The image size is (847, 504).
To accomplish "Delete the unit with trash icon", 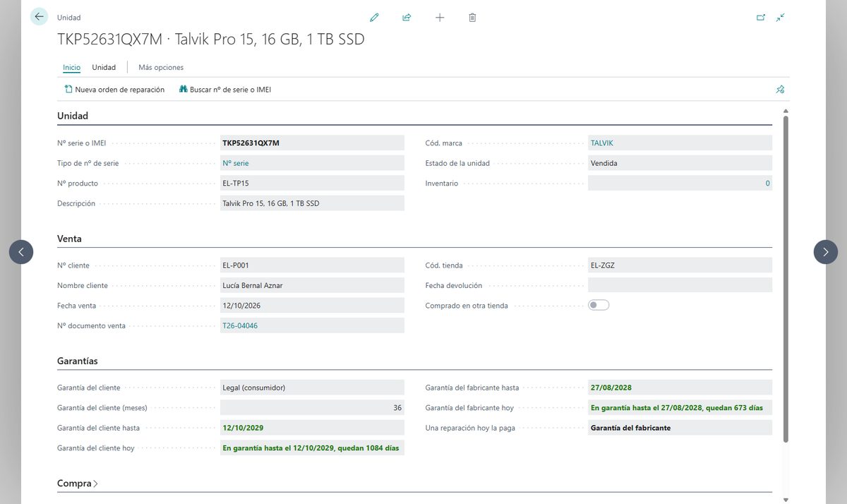I will (x=472, y=18).
